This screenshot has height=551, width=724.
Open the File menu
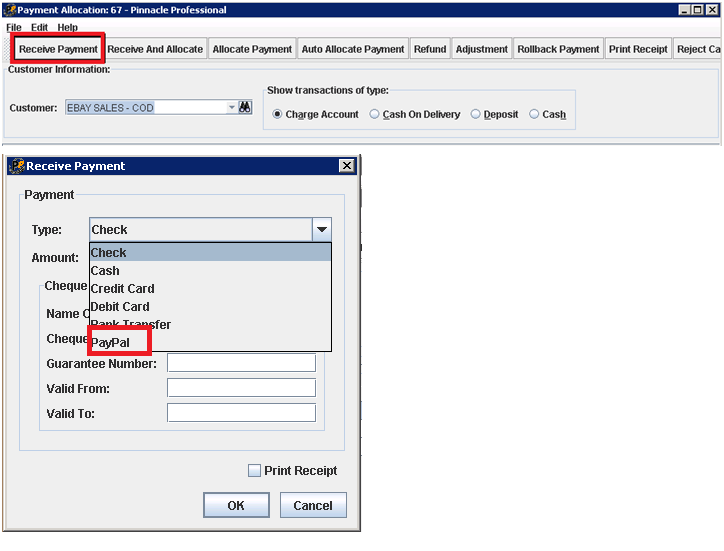tap(14, 27)
